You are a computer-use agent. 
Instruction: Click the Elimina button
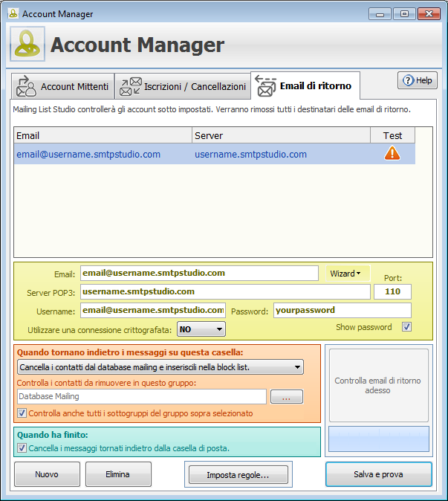click(x=117, y=473)
